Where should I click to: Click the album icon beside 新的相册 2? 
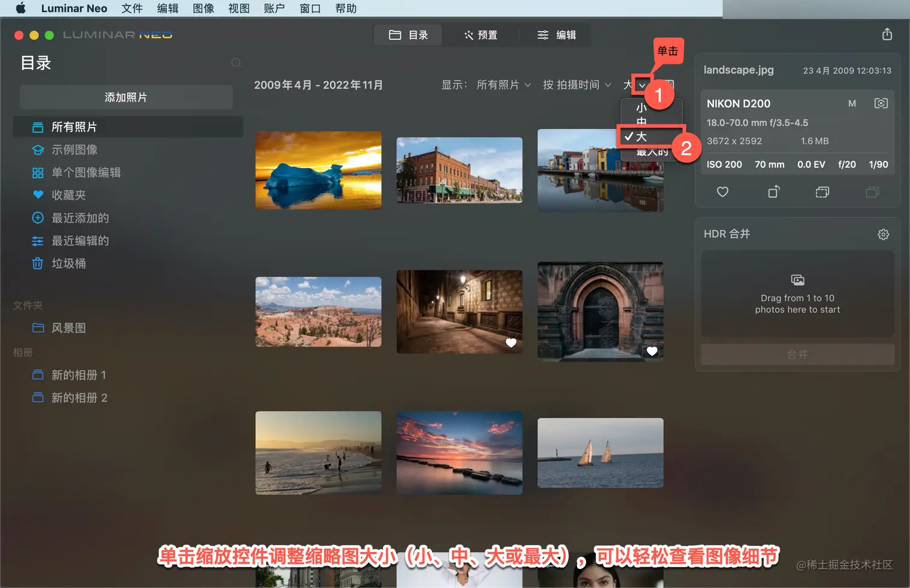click(x=38, y=398)
